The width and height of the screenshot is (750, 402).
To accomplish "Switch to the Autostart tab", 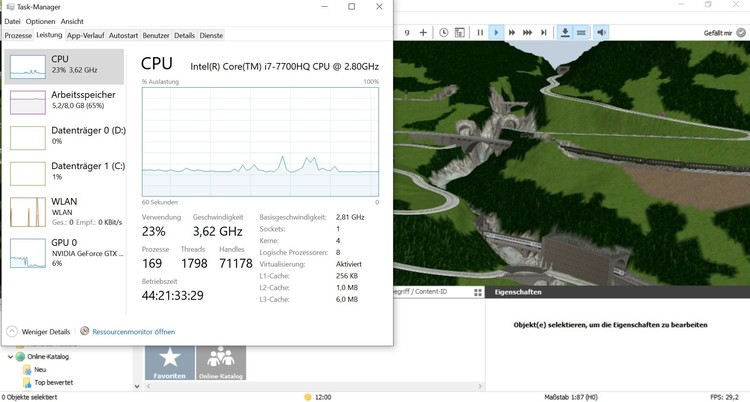I will pyautogui.click(x=123, y=35).
